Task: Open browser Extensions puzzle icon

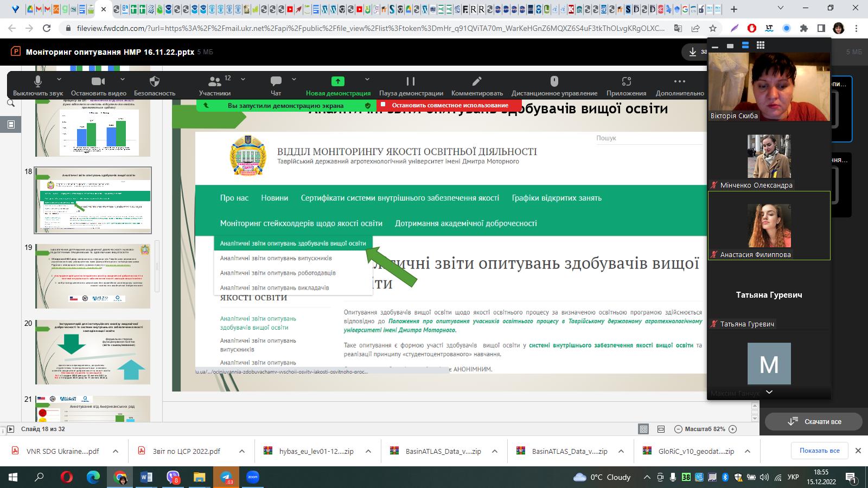Action: click(x=804, y=28)
